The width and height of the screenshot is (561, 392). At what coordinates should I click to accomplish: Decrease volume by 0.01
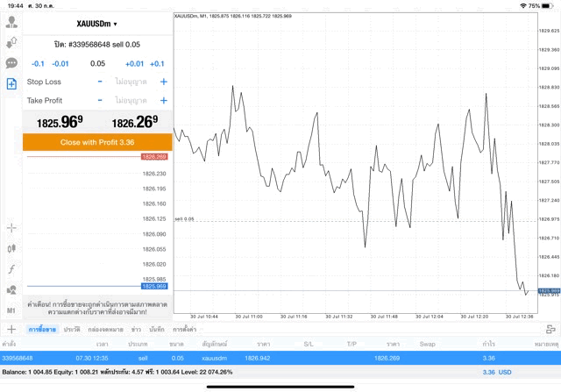click(x=60, y=64)
